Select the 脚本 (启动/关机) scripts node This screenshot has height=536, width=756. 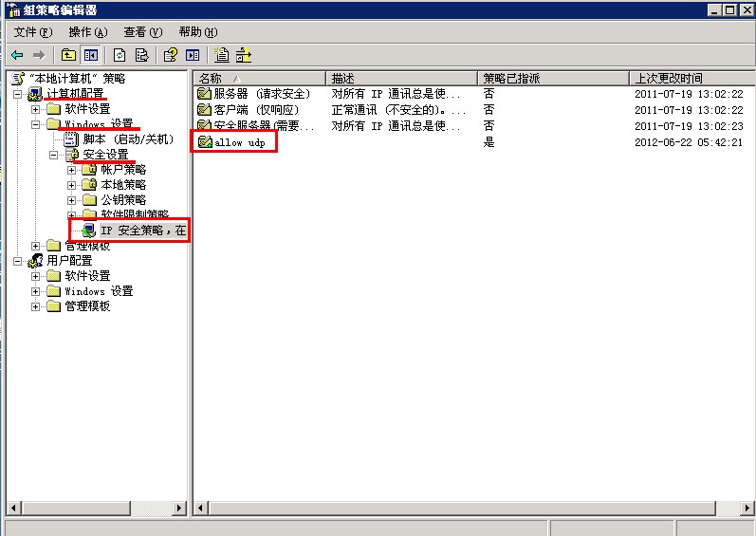click(128, 139)
